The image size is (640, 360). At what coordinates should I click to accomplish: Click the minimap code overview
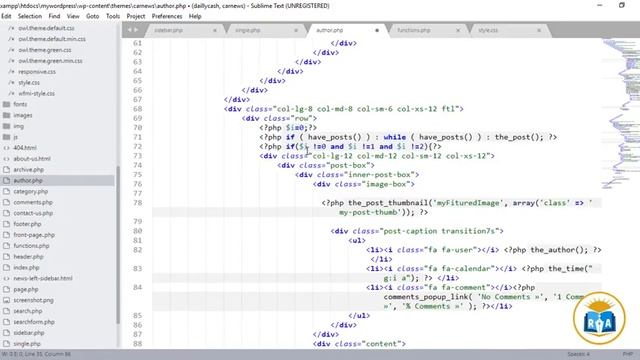point(621,114)
